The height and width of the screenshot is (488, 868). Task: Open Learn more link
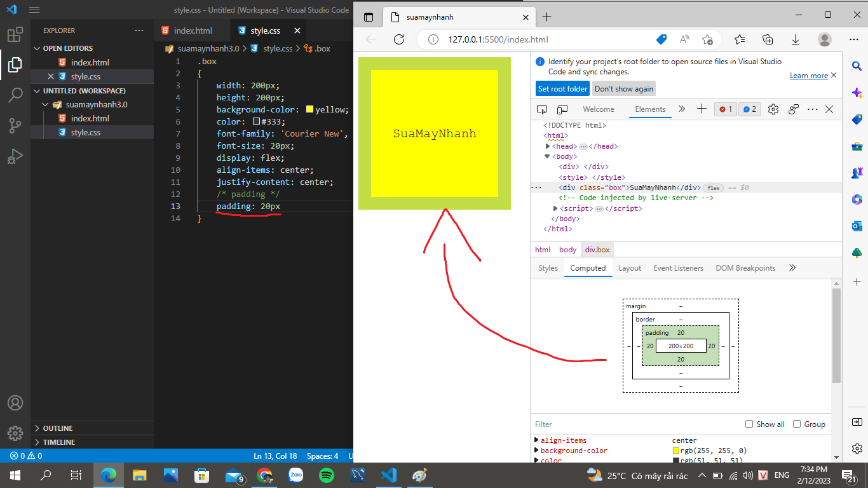coord(808,76)
